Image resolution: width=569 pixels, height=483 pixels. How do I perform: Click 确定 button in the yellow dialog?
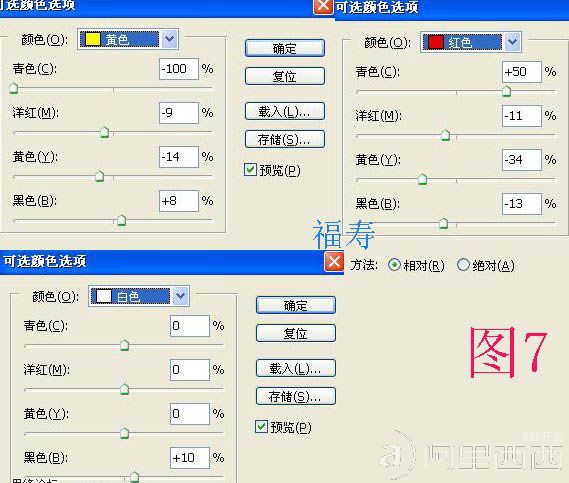click(284, 48)
